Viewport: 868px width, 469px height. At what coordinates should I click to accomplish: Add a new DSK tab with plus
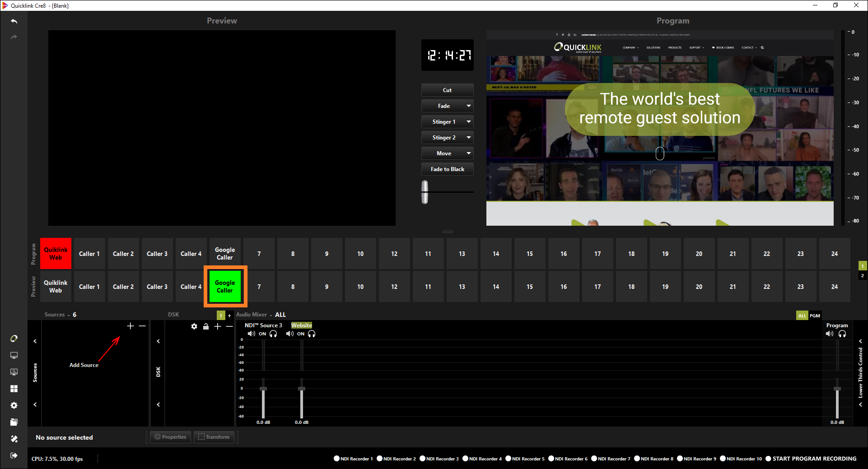229,316
